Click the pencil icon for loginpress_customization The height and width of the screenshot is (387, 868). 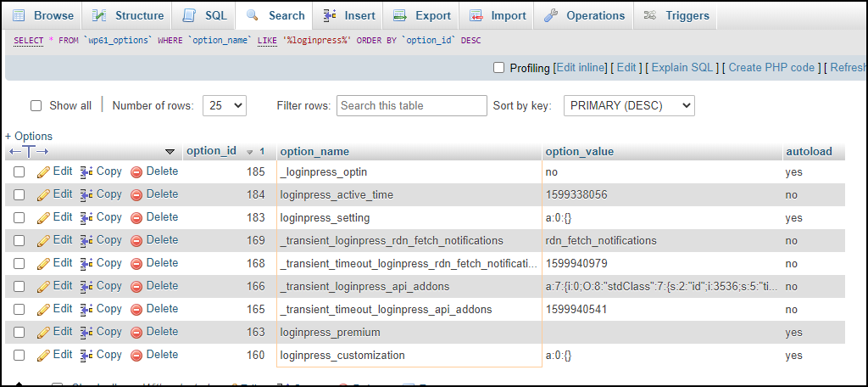pos(44,355)
